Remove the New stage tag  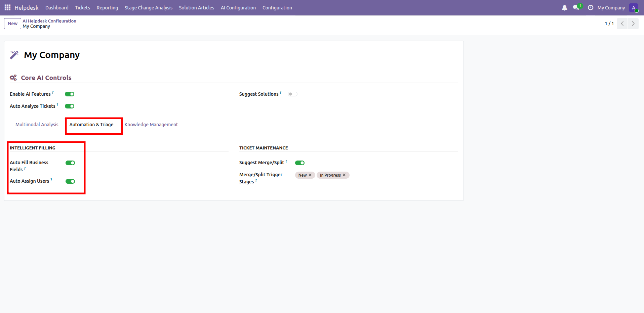pos(310,175)
